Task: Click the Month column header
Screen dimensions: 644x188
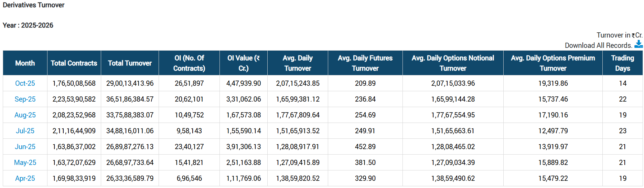Action: [25, 63]
